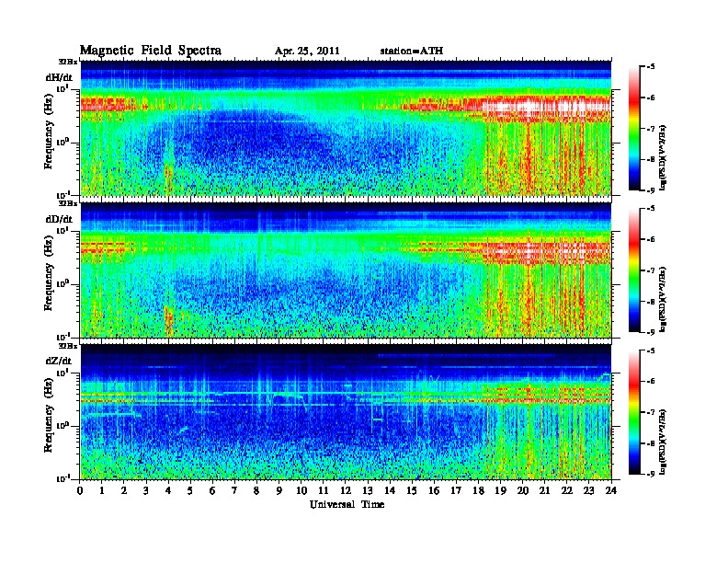Click the dH/dt panel label

(x=59, y=77)
